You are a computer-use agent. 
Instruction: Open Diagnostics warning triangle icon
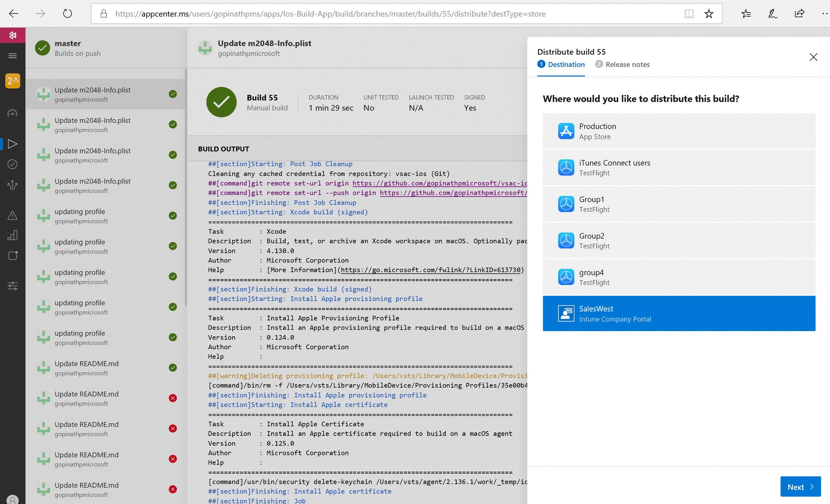coord(13,215)
